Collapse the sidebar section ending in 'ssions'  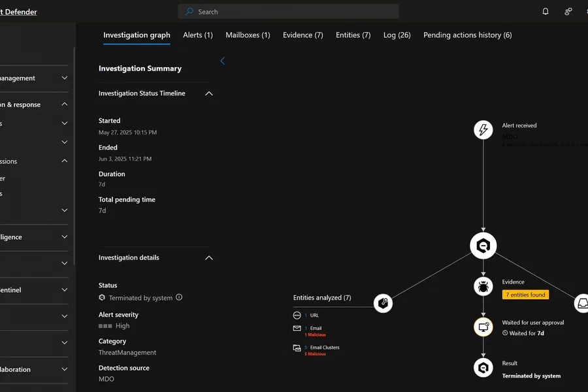65,161
